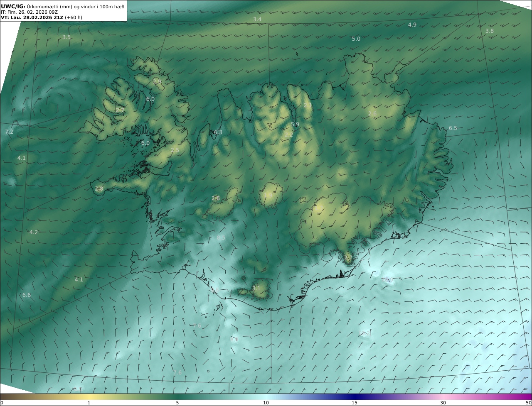Click the 10.2 value label offshore
Screen dimensions: 532x406
pyautogui.click(x=365, y=333)
